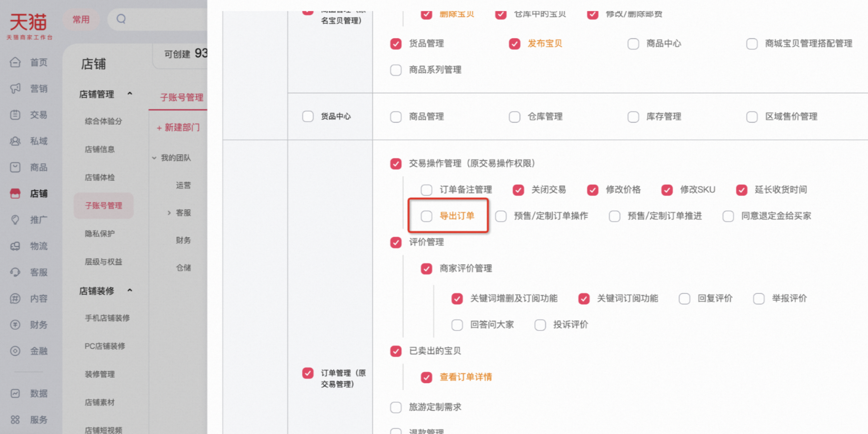Image resolution: width=868 pixels, height=434 pixels.
Task: Enable the 投诉评价 checkbox
Action: click(x=540, y=325)
